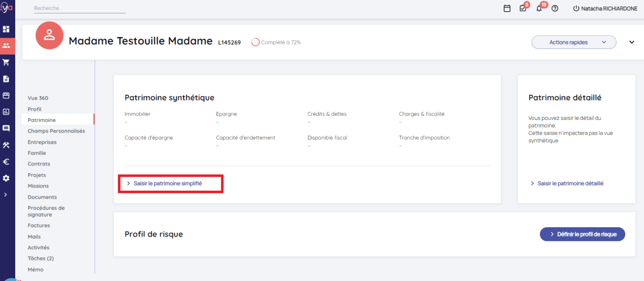This screenshot has width=644, height=281.
Task: Click Définir le profil de risque button
Action: pos(582,234)
